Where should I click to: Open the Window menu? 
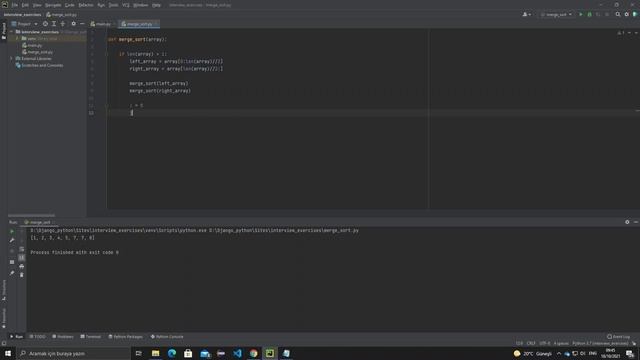click(x=141, y=5)
